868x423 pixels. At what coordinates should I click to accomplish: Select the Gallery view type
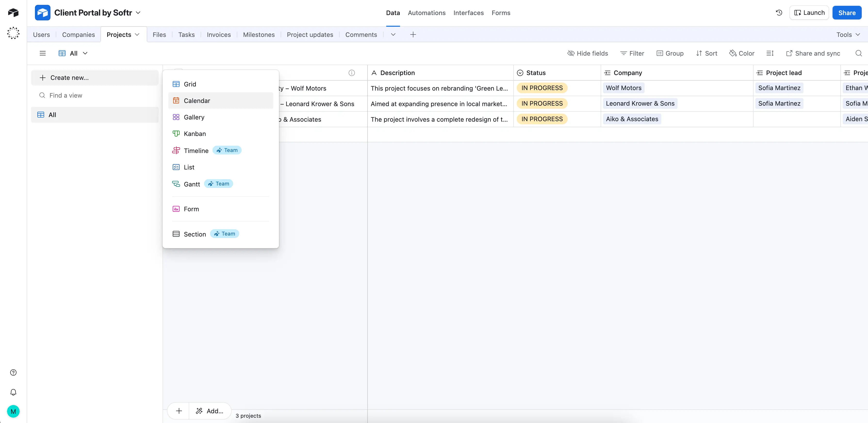tap(194, 117)
